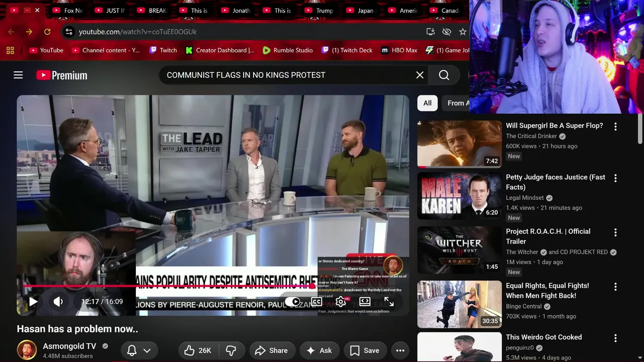
Task: Open 'This Weirdo Got Cooked' title
Action: (x=544, y=337)
